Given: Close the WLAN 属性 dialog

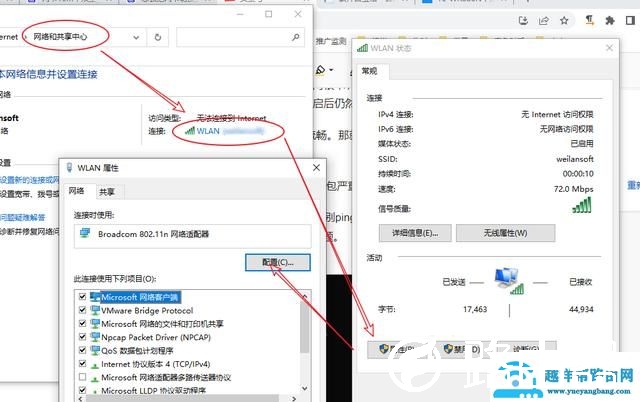Looking at the screenshot, I should click(x=316, y=168).
